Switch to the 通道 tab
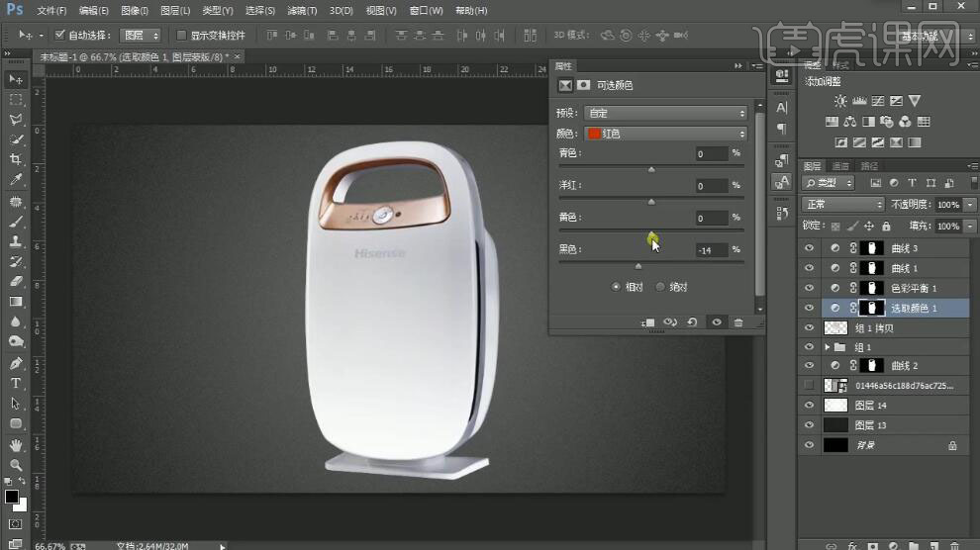Screen dimensions: 980x550 click(840, 165)
